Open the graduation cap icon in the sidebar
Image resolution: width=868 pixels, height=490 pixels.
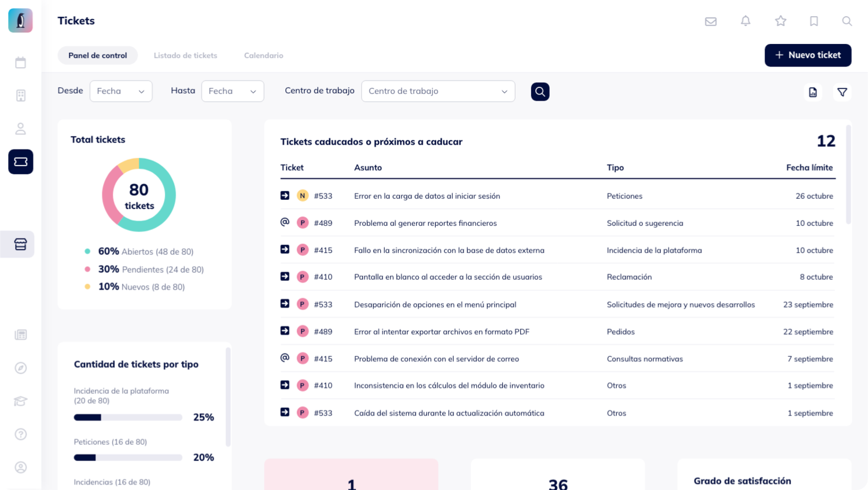click(x=21, y=401)
